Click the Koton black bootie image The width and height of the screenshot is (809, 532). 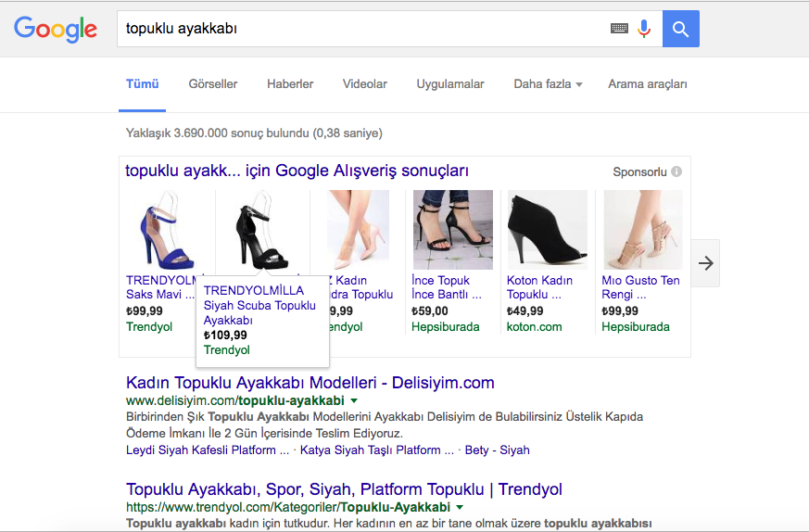pyautogui.click(x=548, y=230)
